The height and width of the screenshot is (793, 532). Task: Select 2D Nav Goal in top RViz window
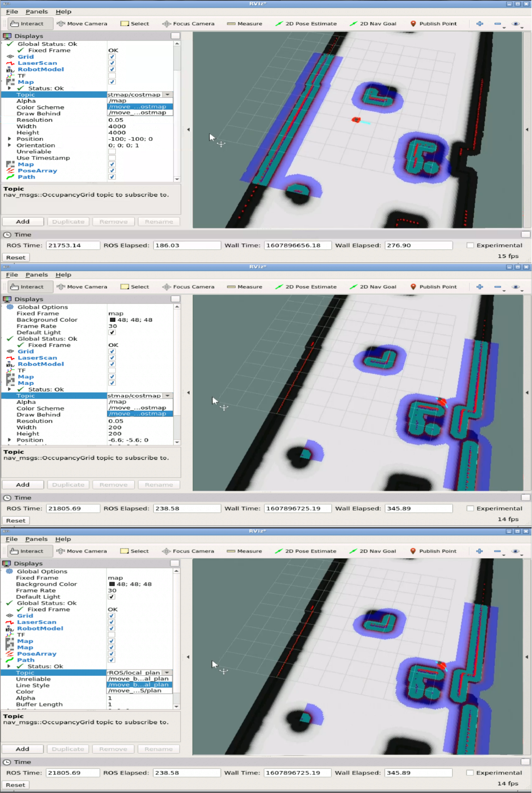373,24
